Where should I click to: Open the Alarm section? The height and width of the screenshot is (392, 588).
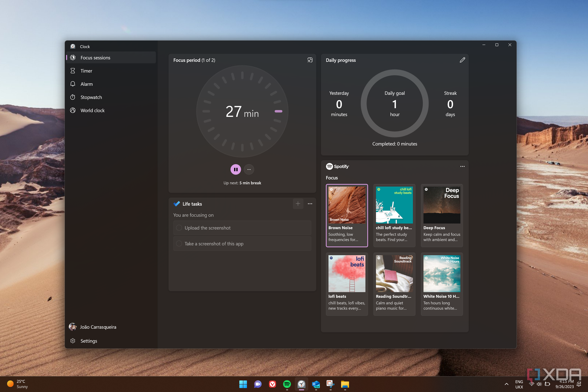[86, 84]
